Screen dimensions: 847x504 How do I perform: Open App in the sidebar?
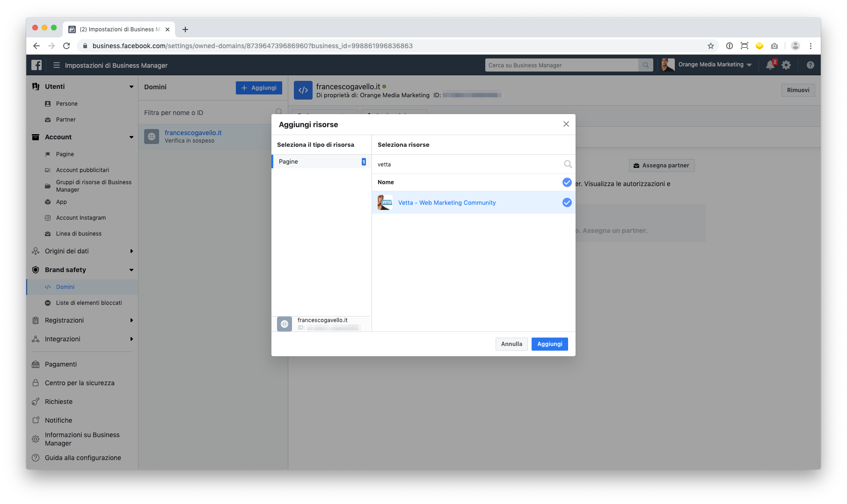(x=61, y=202)
